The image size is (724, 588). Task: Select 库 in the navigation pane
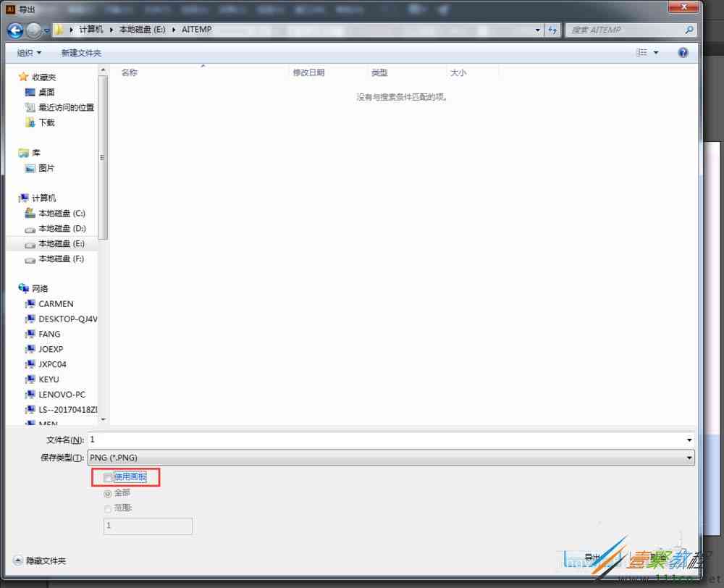point(30,153)
